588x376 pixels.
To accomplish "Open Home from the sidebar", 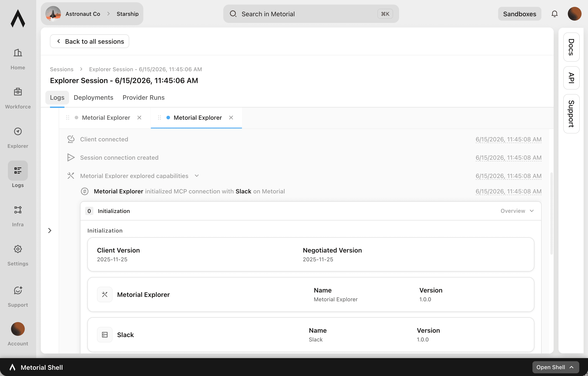I will tap(18, 59).
